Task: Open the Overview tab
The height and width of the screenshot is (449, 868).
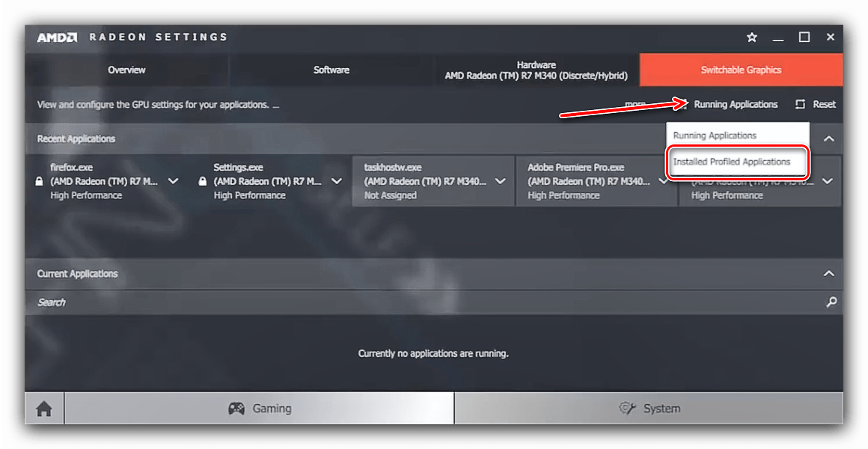Action: point(126,70)
